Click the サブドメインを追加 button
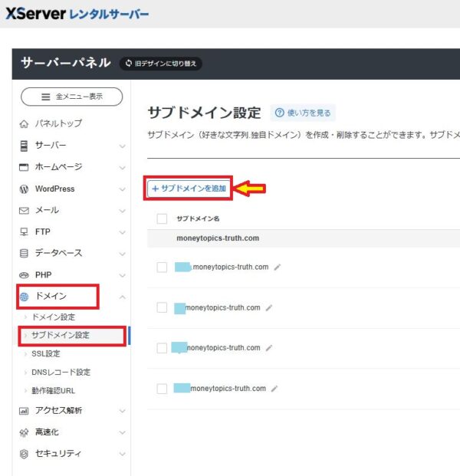This screenshot has height=476, width=460. click(x=189, y=189)
